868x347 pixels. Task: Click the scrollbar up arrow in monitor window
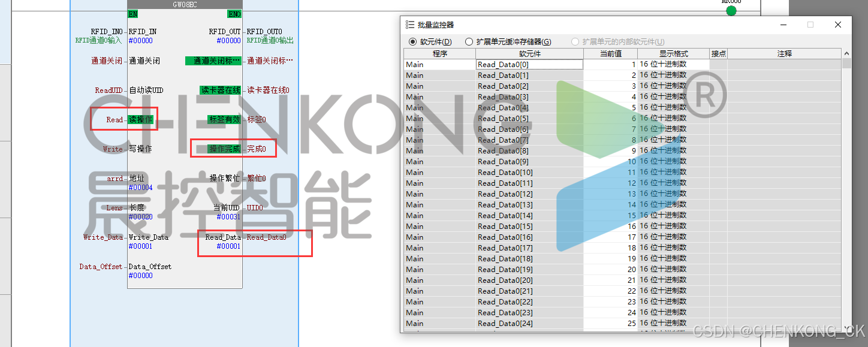point(846,53)
